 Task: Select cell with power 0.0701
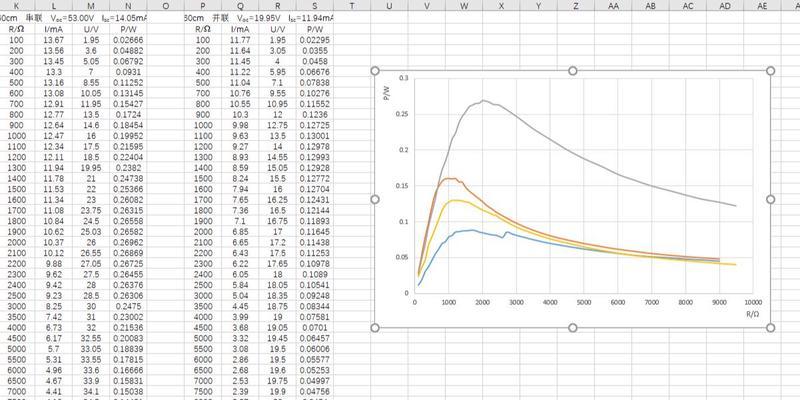[314, 328]
